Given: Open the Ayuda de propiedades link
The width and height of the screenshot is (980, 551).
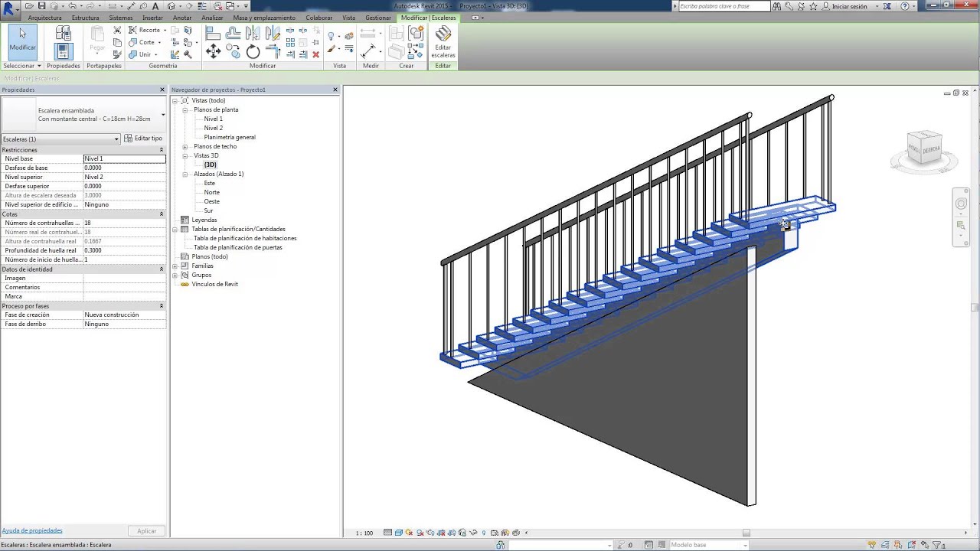Looking at the screenshot, I should (32, 530).
